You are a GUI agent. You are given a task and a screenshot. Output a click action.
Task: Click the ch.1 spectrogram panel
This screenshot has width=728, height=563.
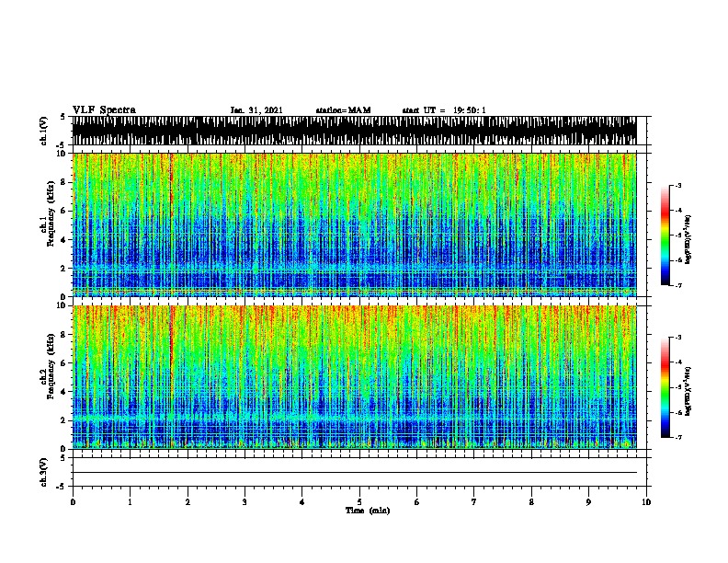354,224
